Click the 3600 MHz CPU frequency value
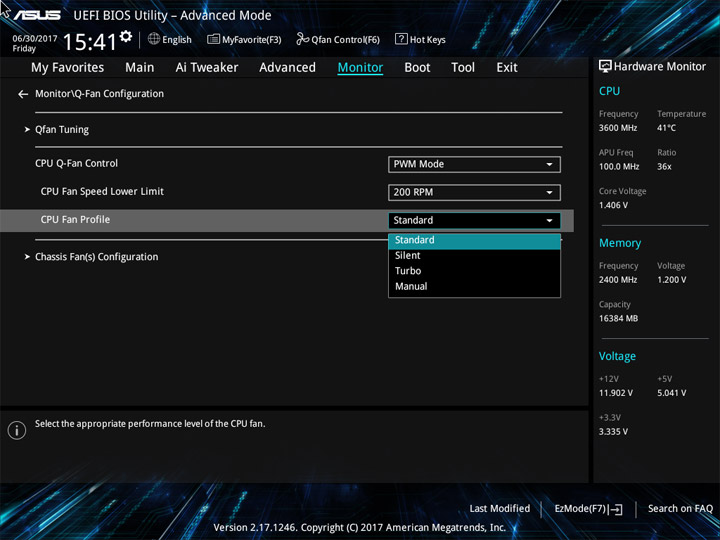This screenshot has height=540, width=720. (x=618, y=128)
